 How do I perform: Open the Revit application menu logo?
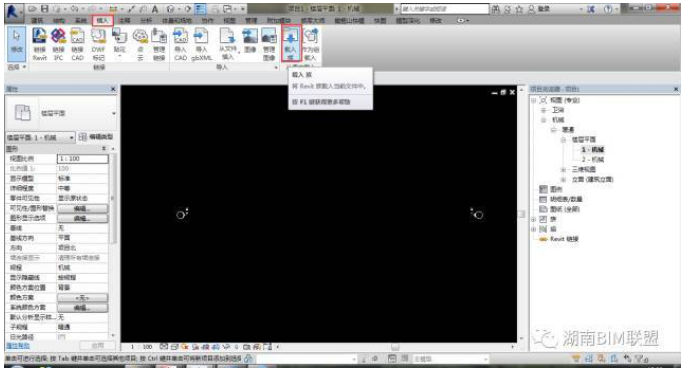click(13, 12)
